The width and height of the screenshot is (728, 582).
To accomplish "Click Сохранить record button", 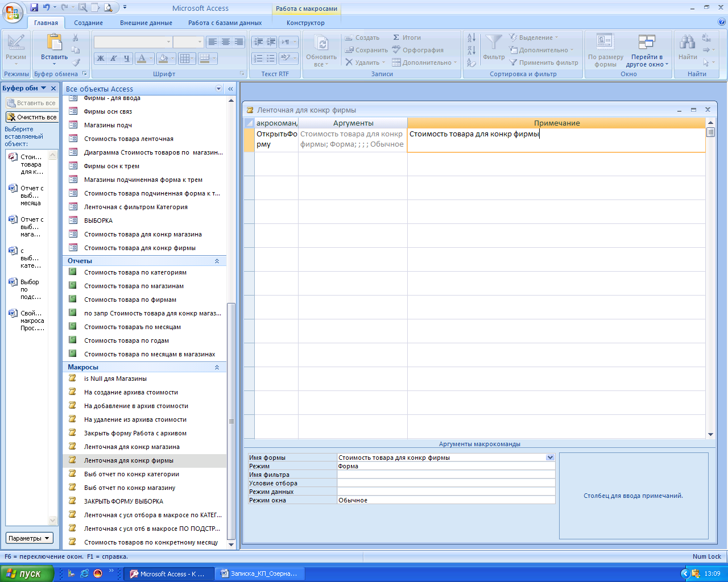I will click(x=366, y=50).
